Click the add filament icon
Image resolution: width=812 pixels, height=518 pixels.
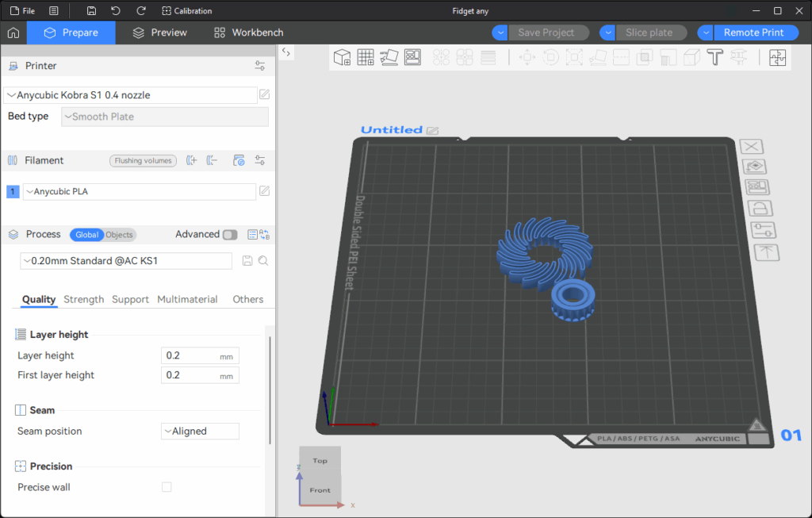(191, 160)
